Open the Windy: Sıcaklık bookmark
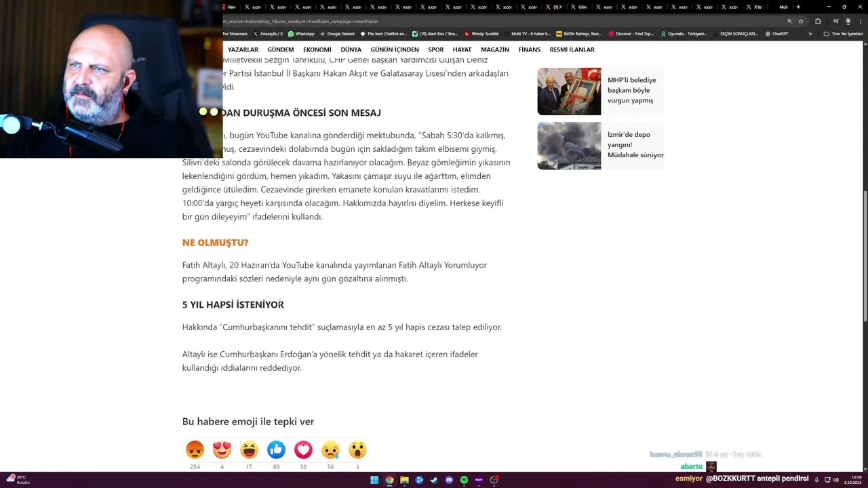The image size is (868, 488). pyautogui.click(x=481, y=34)
